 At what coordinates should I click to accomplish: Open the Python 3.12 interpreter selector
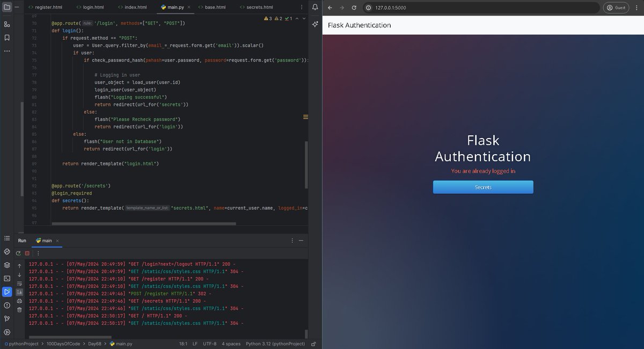tap(275, 344)
